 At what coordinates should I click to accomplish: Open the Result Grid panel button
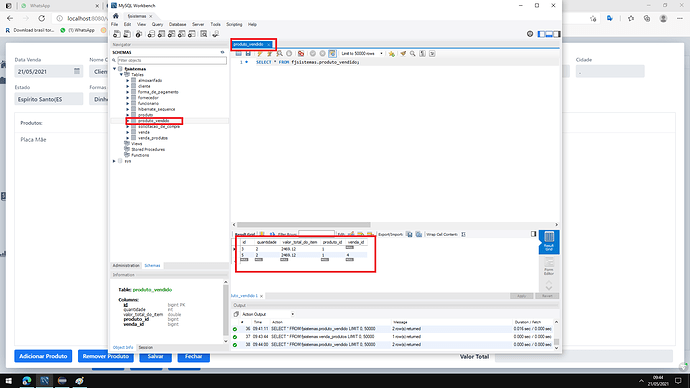pyautogui.click(x=549, y=242)
